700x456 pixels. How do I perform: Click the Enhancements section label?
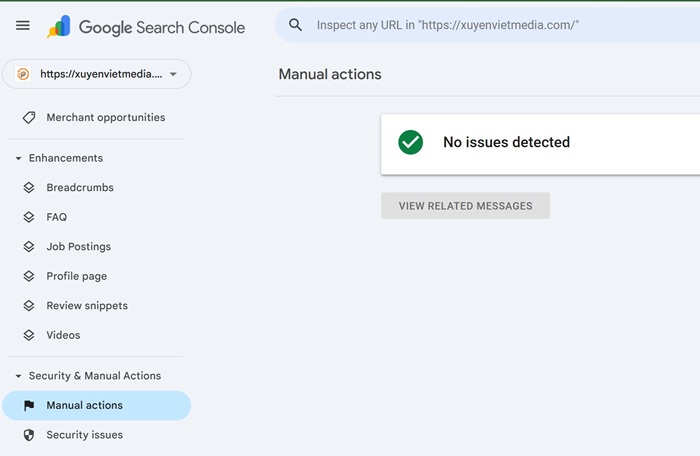[66, 158]
